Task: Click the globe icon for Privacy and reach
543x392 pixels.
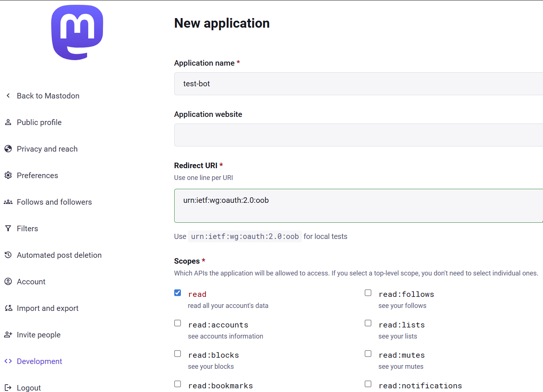Action: pos(8,149)
